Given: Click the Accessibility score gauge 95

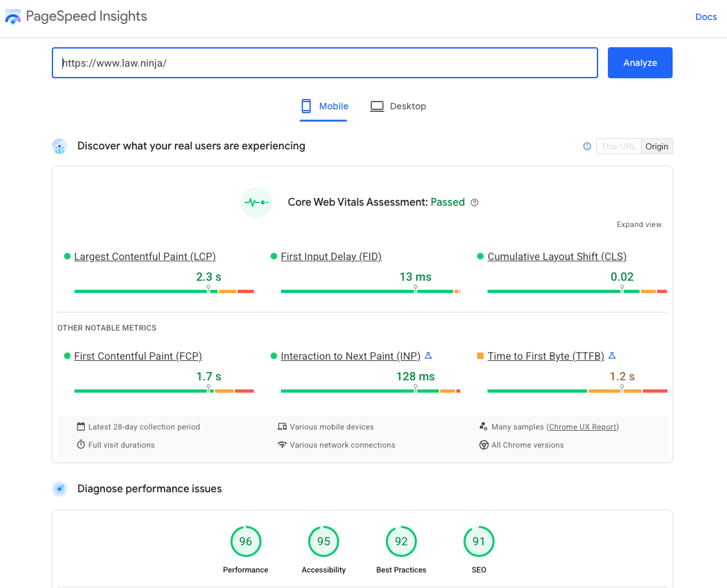Looking at the screenshot, I should click(324, 541).
